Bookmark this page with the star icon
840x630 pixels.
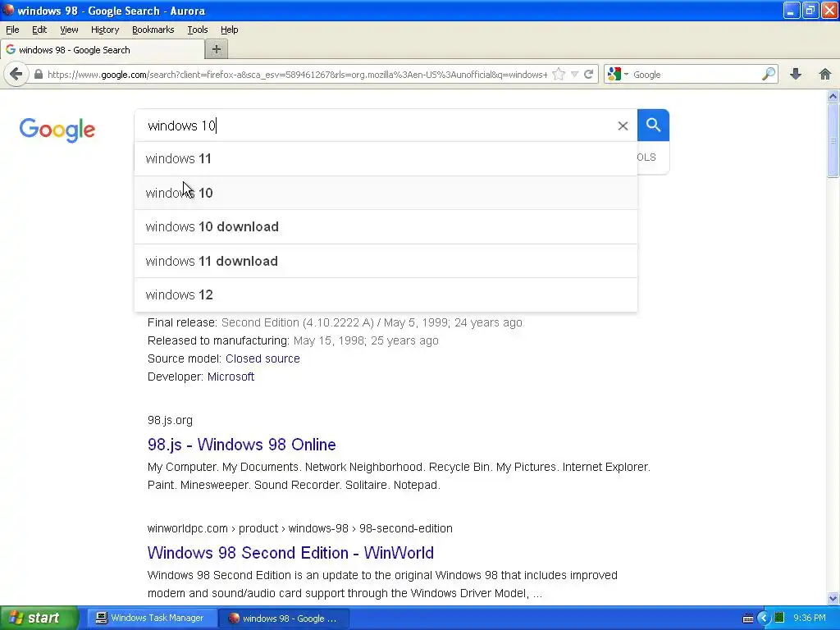coord(559,75)
